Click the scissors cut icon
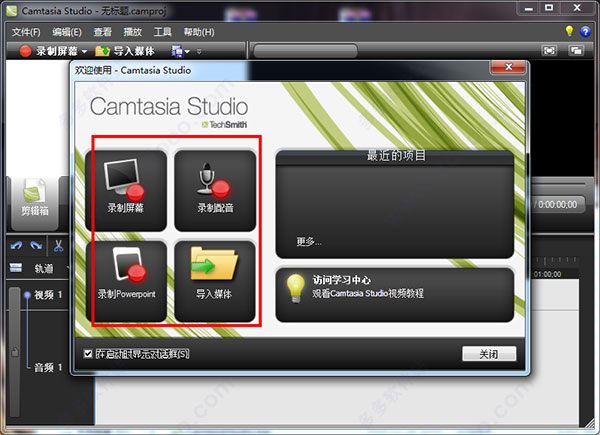The width and height of the screenshot is (600, 435). pyautogui.click(x=59, y=246)
